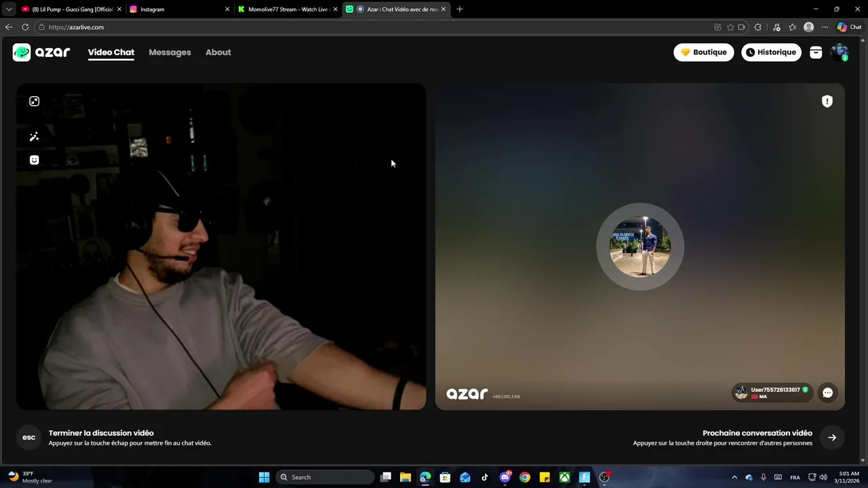Click the browser back arrow

point(8,27)
